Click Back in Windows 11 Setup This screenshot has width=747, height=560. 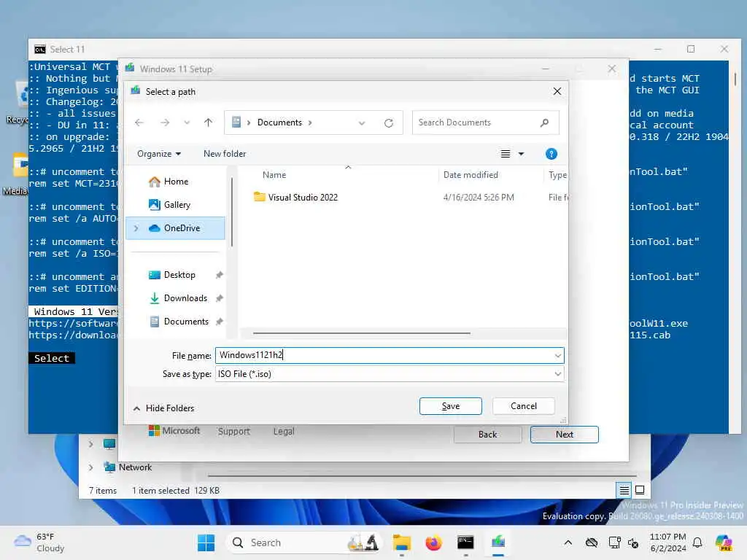point(487,435)
